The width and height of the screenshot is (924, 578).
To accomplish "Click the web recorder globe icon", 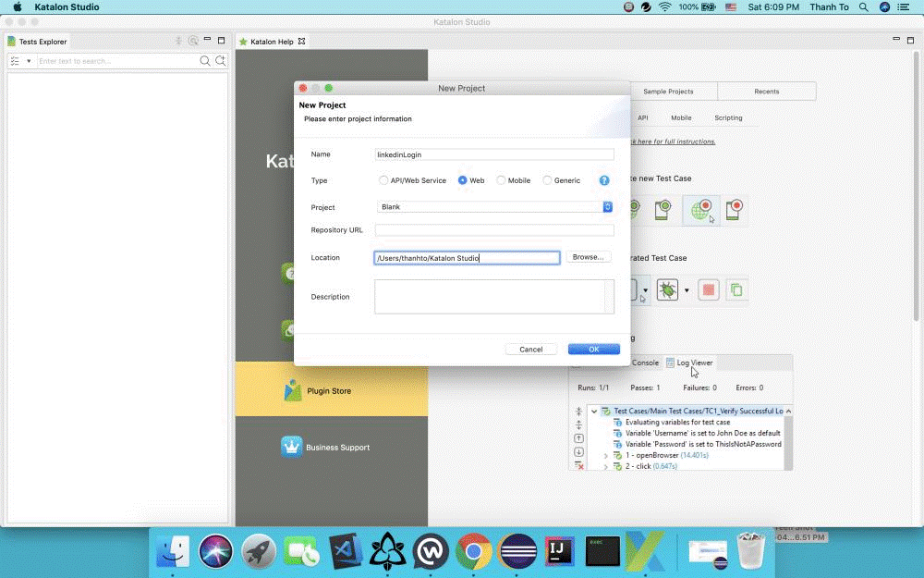I will (700, 210).
